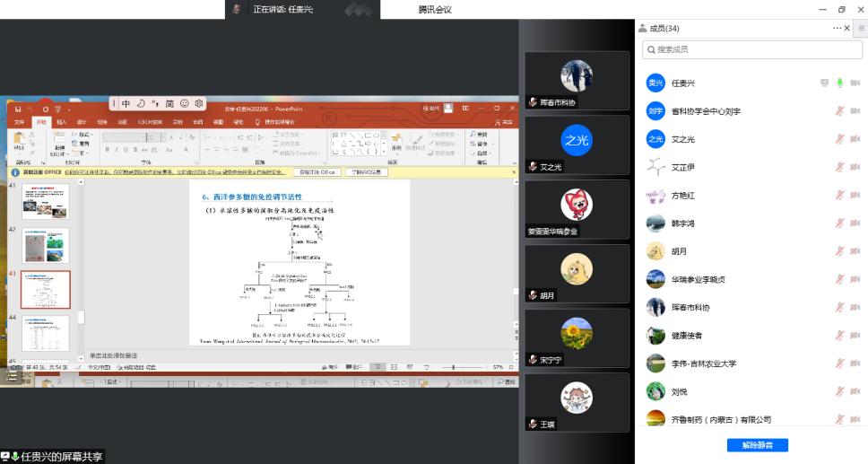Click the sunflower avatar video tile of 宋宁宁

point(577,337)
